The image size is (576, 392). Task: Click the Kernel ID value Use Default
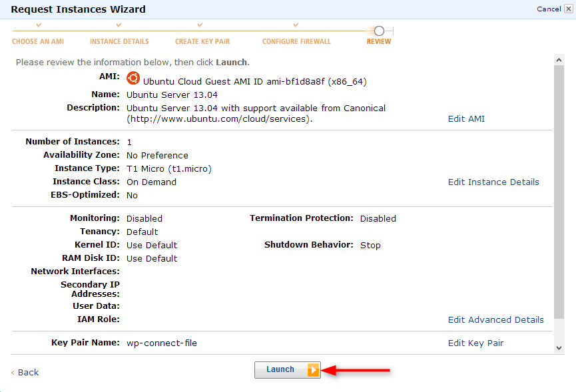(152, 245)
